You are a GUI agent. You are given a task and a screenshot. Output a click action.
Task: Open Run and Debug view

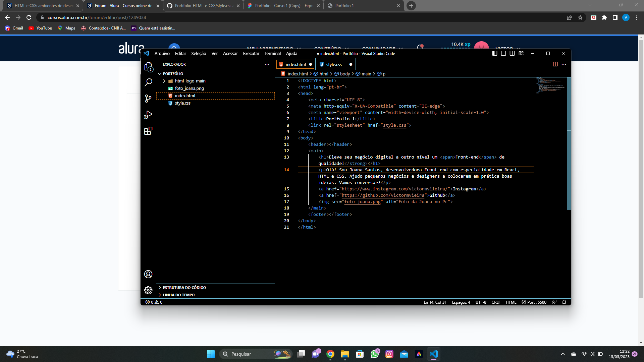pos(148,115)
